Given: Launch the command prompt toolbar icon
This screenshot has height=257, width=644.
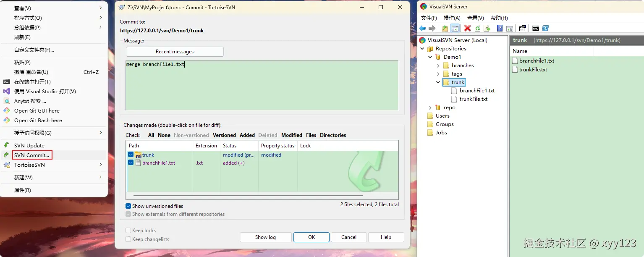Looking at the screenshot, I should pos(536,29).
